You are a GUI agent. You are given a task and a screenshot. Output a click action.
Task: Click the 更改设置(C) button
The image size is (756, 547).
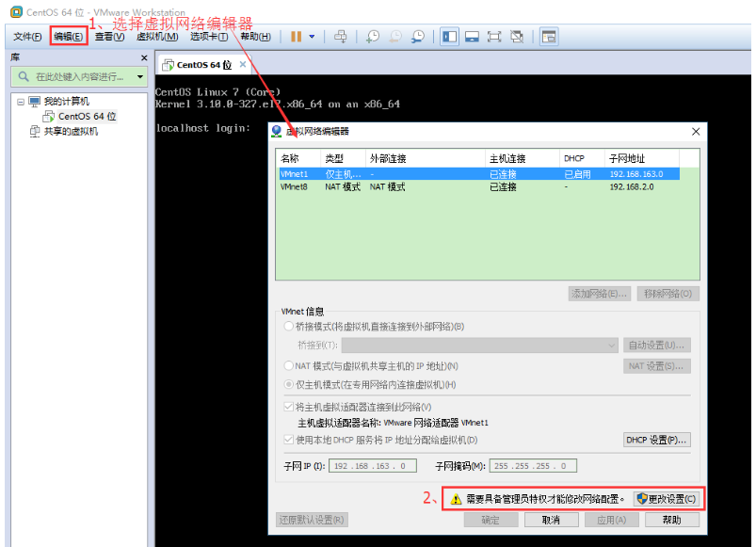tap(667, 498)
